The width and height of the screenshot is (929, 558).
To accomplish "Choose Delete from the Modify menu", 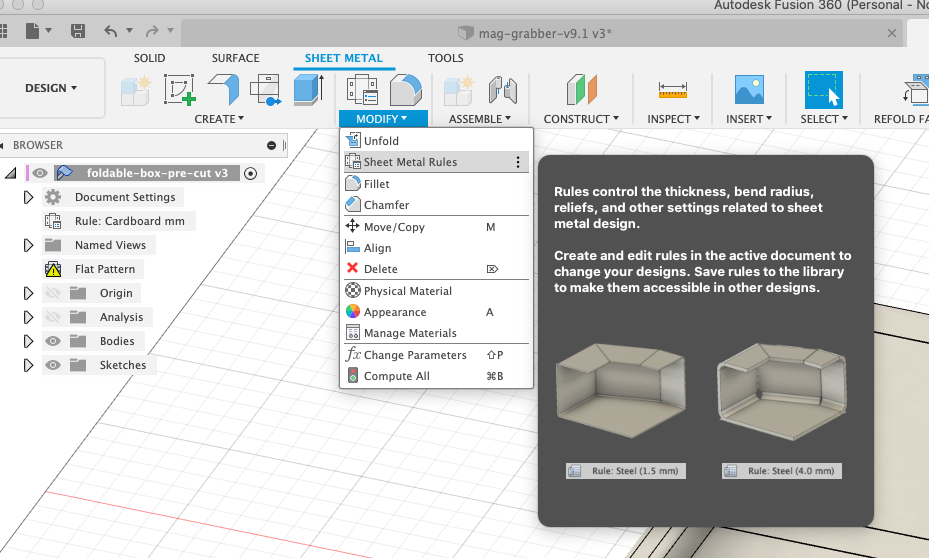I will tap(437, 269).
